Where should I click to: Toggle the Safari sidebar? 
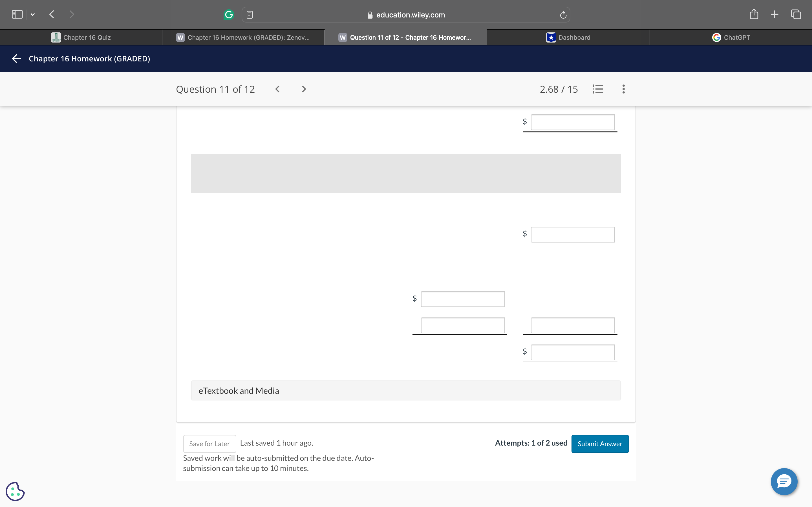click(17, 14)
